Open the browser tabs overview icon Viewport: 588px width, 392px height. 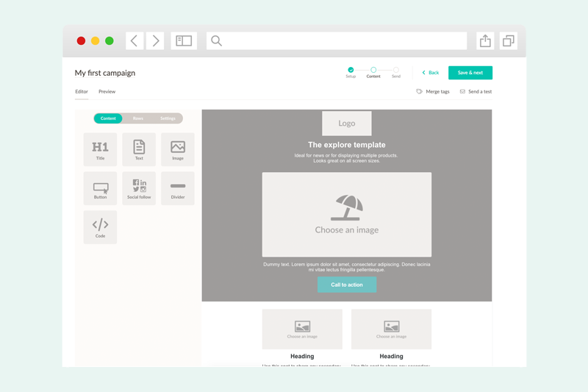509,40
